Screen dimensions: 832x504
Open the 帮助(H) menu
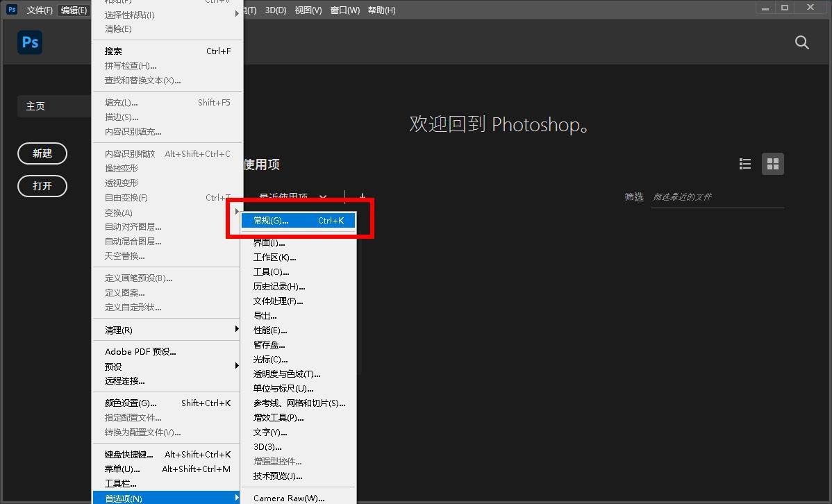(381, 10)
